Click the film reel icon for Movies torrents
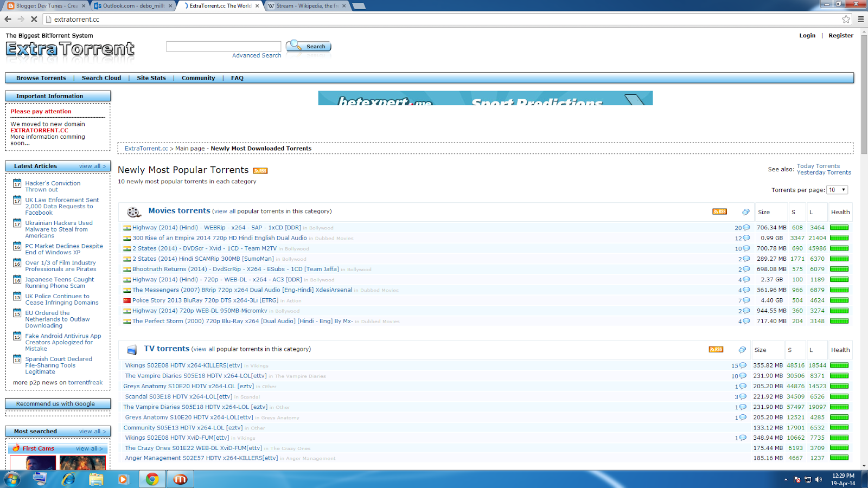Screen dimensions: 868x488 [x=133, y=212]
